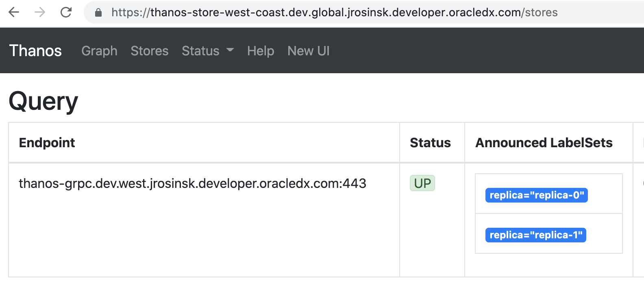The height and width of the screenshot is (292, 644).
Task: Click the padlock site security icon
Action: 98,13
